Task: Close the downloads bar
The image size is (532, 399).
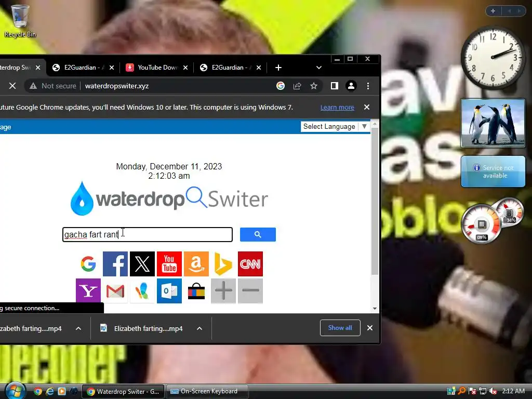Action: pos(370,328)
